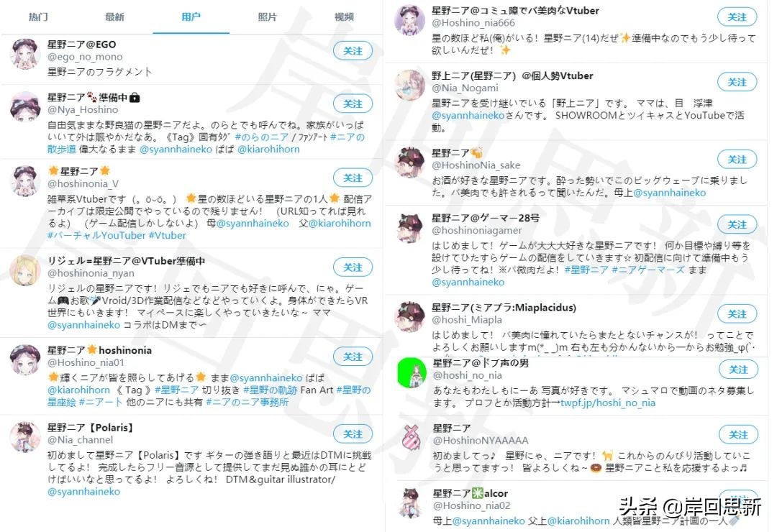The image size is (777, 532).
Task: Follow @hoshi_Miapla using 关注 button
Action: click(x=737, y=314)
